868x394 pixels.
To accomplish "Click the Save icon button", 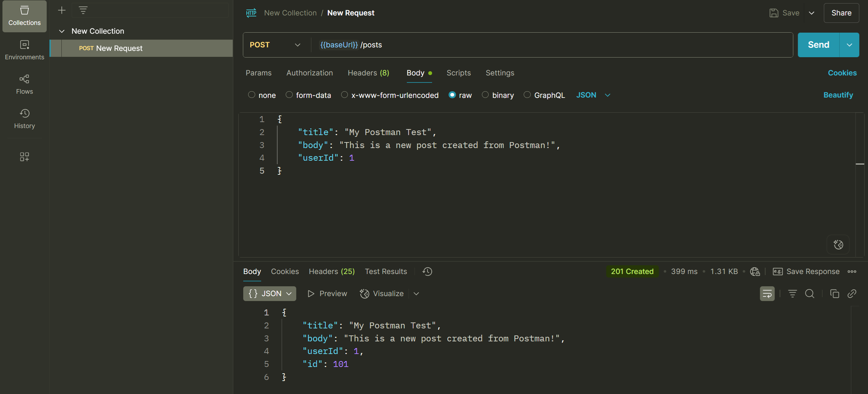I will (774, 13).
